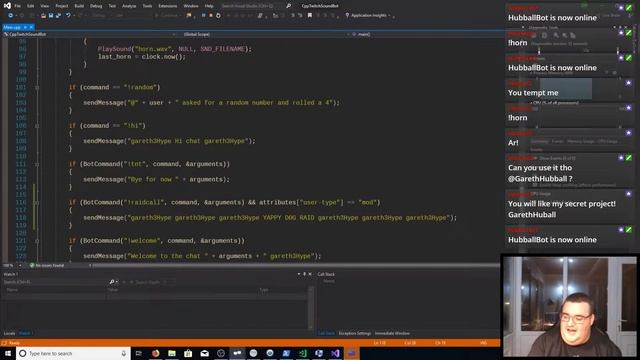Screen dimensions: 640x360
Task: Click the Windows Start button
Action: tap(8, 353)
